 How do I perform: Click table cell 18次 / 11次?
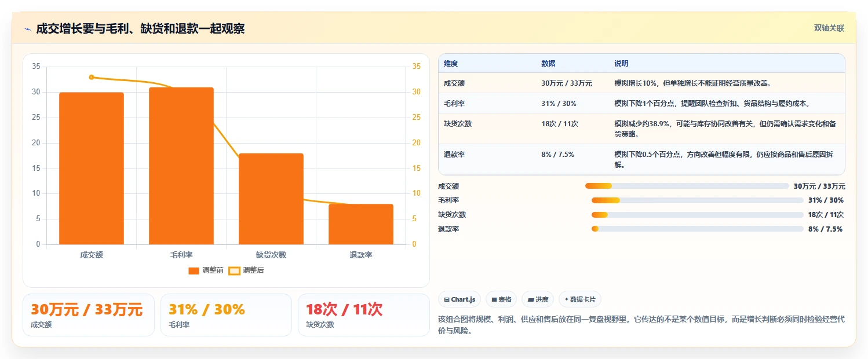(x=560, y=124)
